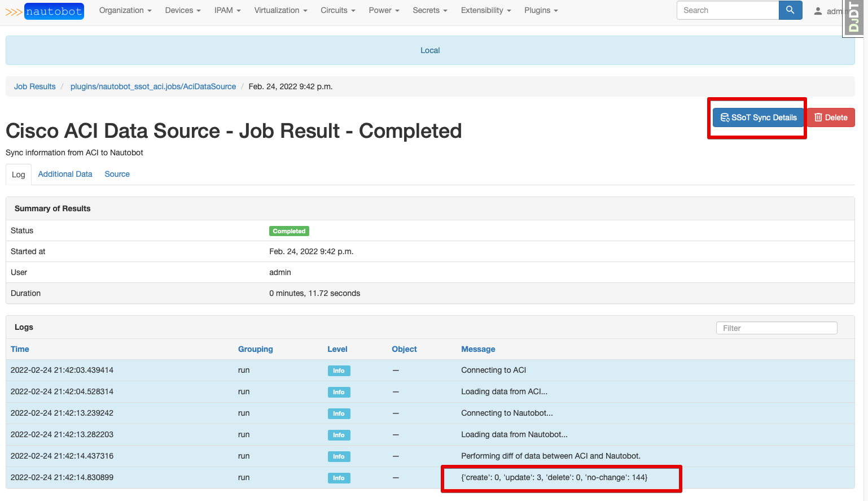
Task: Follow the Local link in the banner
Action: pos(430,50)
